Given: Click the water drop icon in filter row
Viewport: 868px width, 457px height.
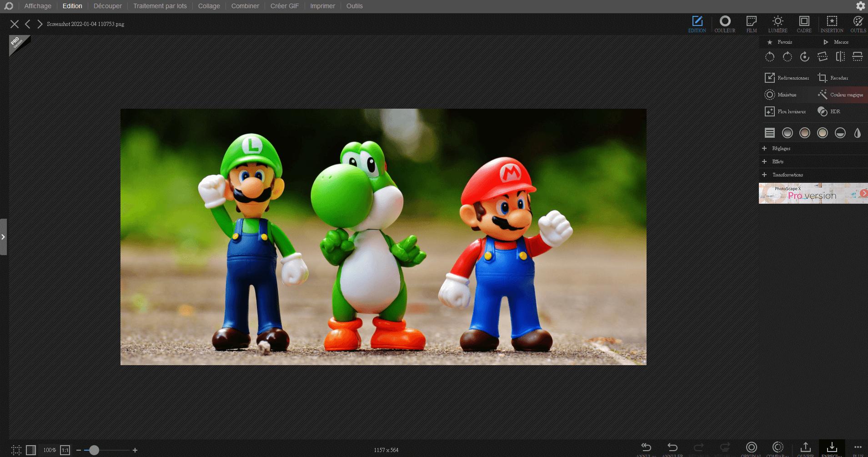Looking at the screenshot, I should (857, 133).
